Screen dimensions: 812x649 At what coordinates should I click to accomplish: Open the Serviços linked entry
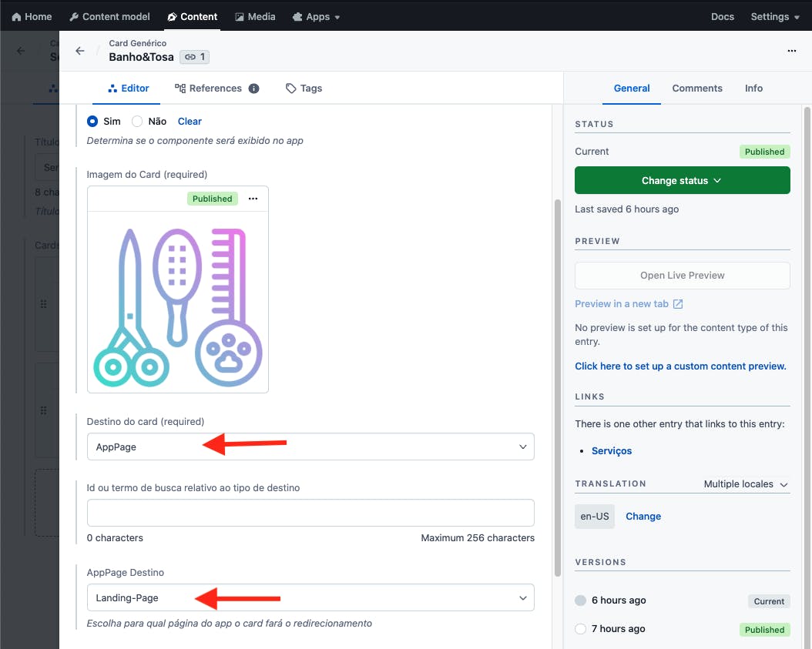click(612, 451)
